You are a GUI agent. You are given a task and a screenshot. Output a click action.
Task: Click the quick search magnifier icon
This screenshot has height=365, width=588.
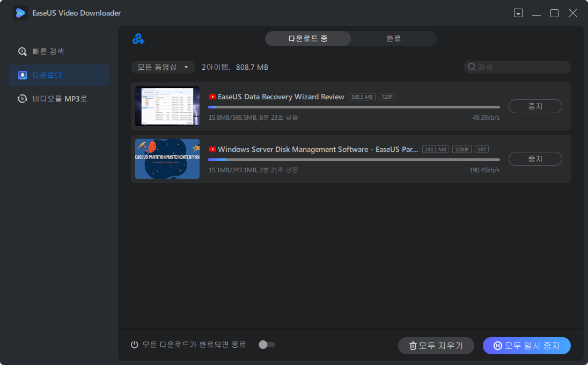[x=23, y=52]
